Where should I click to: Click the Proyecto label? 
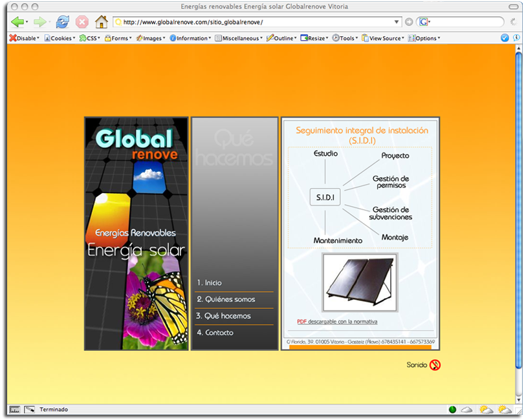coord(395,156)
